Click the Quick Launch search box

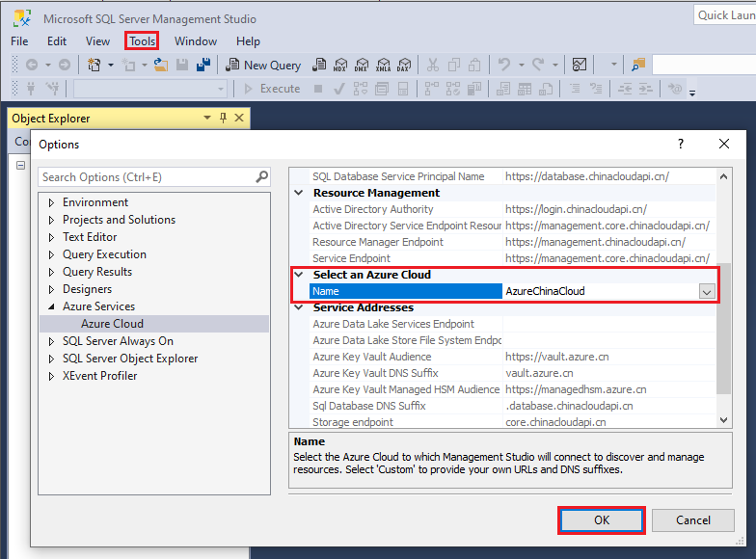pos(725,15)
